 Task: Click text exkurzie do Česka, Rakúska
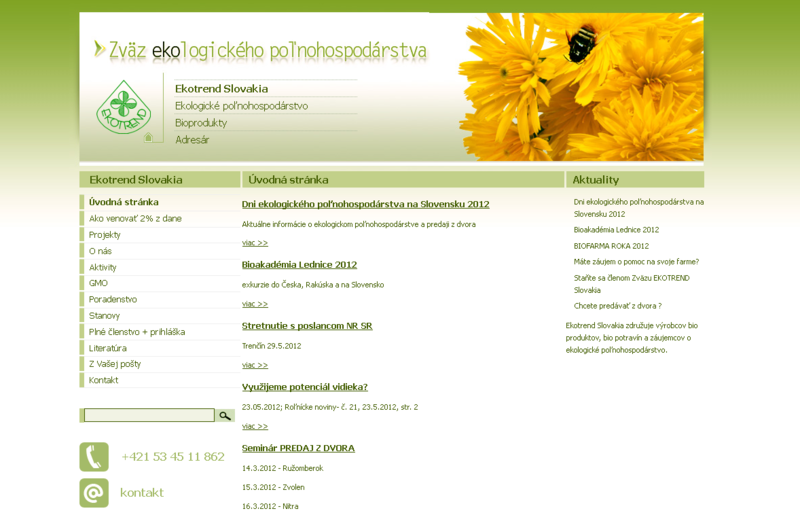click(313, 285)
